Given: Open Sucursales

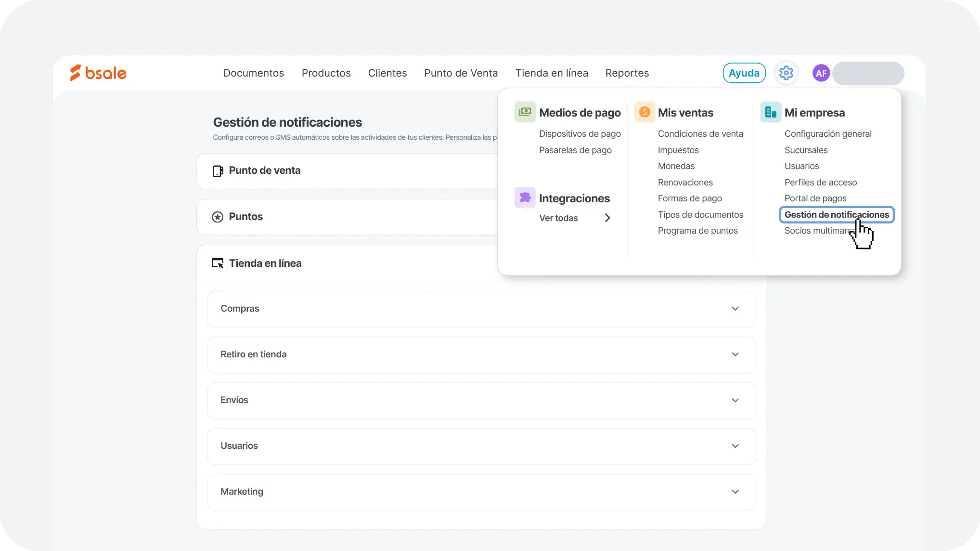Looking at the screenshot, I should (806, 150).
